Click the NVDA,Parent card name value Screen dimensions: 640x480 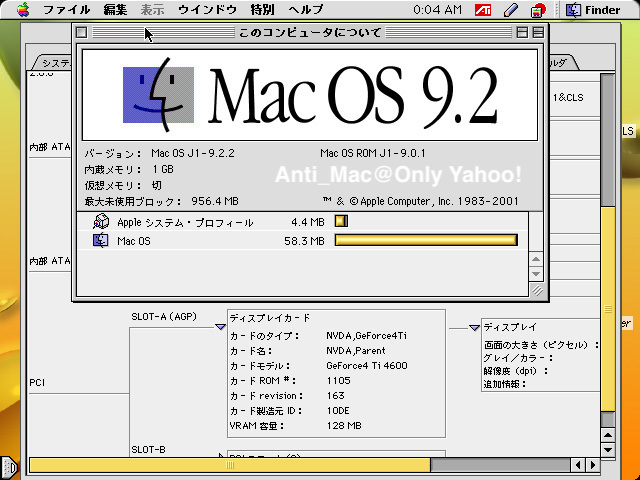pyautogui.click(x=356, y=351)
